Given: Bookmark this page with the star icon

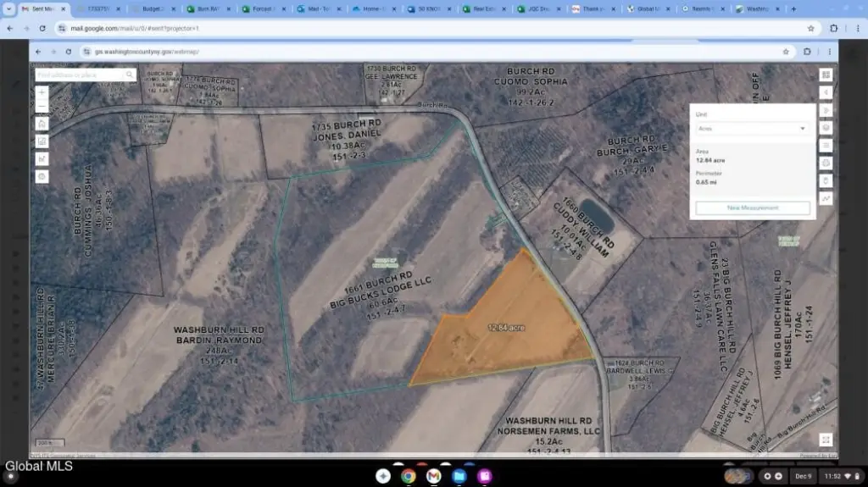Looking at the screenshot, I should click(811, 28).
